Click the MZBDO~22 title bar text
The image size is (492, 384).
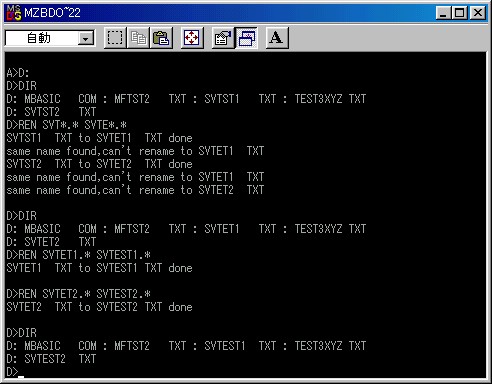click(52, 13)
